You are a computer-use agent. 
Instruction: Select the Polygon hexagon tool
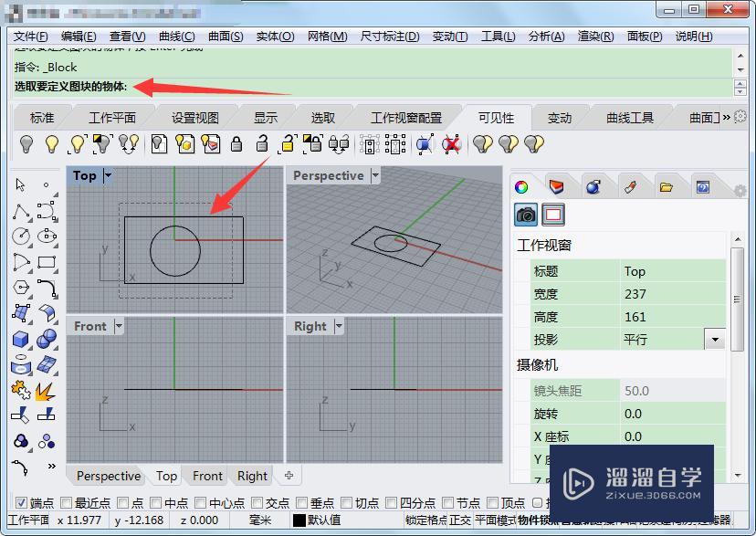pyautogui.click(x=21, y=288)
